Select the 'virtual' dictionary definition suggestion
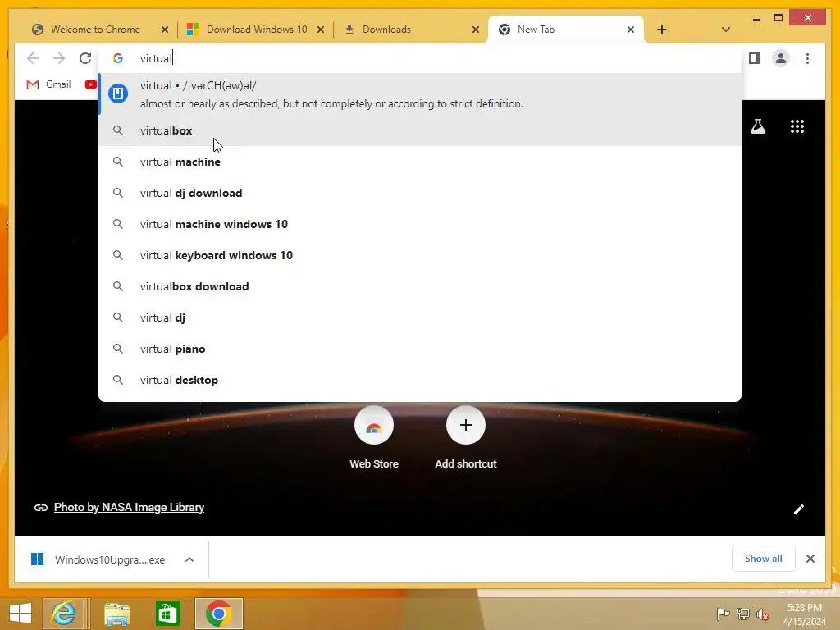This screenshot has height=630, width=840. pos(421,94)
